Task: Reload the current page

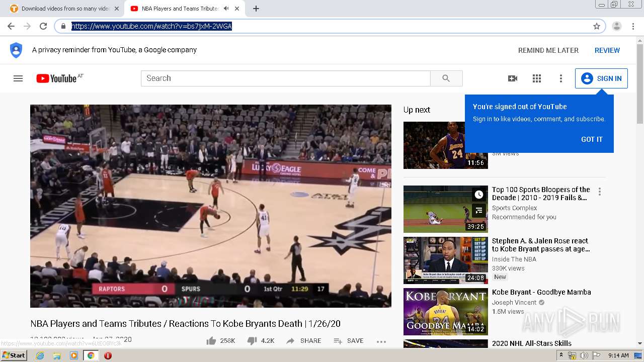Action: click(43, 26)
